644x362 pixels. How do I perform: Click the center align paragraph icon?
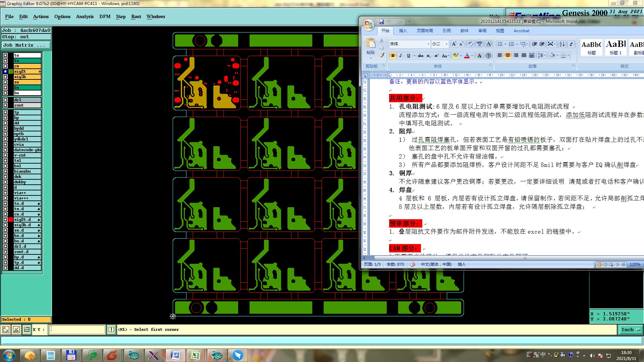508,56
